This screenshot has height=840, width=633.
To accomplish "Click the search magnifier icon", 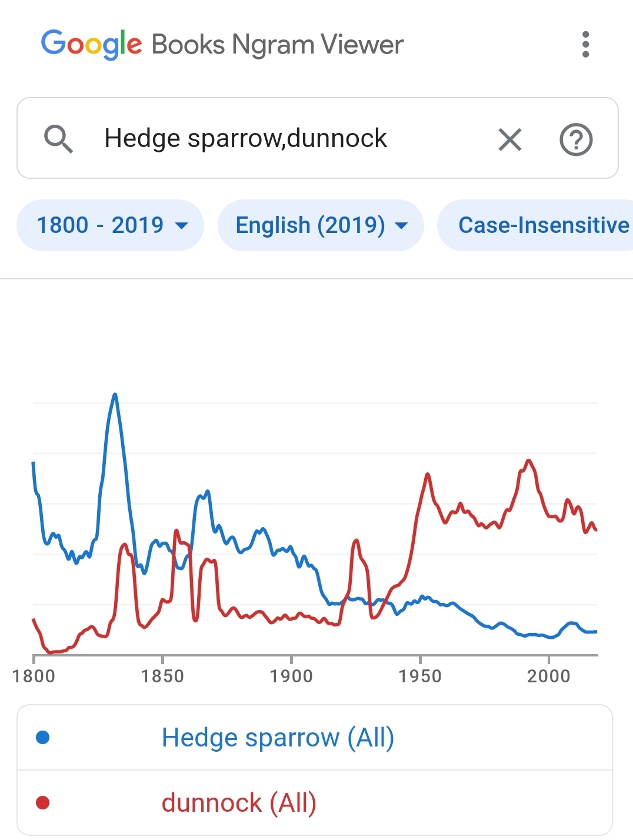I will point(58,139).
